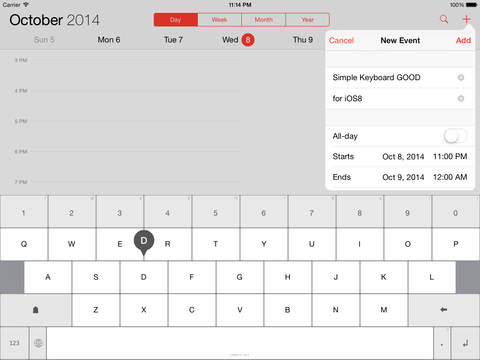The image size is (480, 360).
Task: Tap the B key
Action: point(288,310)
